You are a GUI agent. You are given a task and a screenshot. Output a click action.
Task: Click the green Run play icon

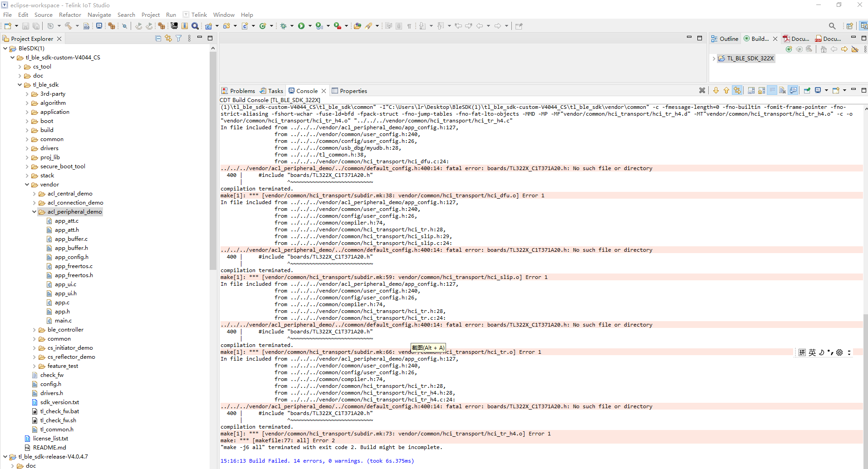301,26
